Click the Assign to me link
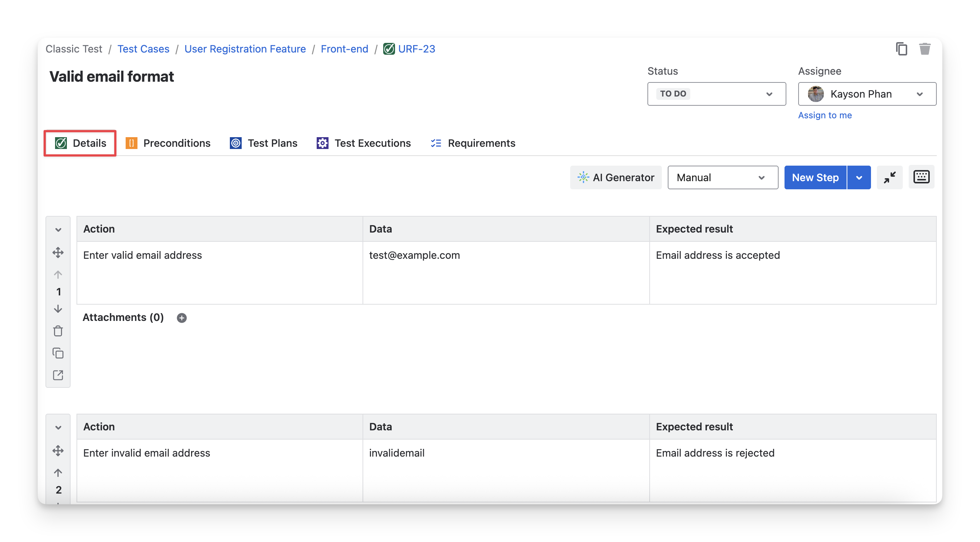Viewport: 980px width, 542px height. (x=824, y=115)
